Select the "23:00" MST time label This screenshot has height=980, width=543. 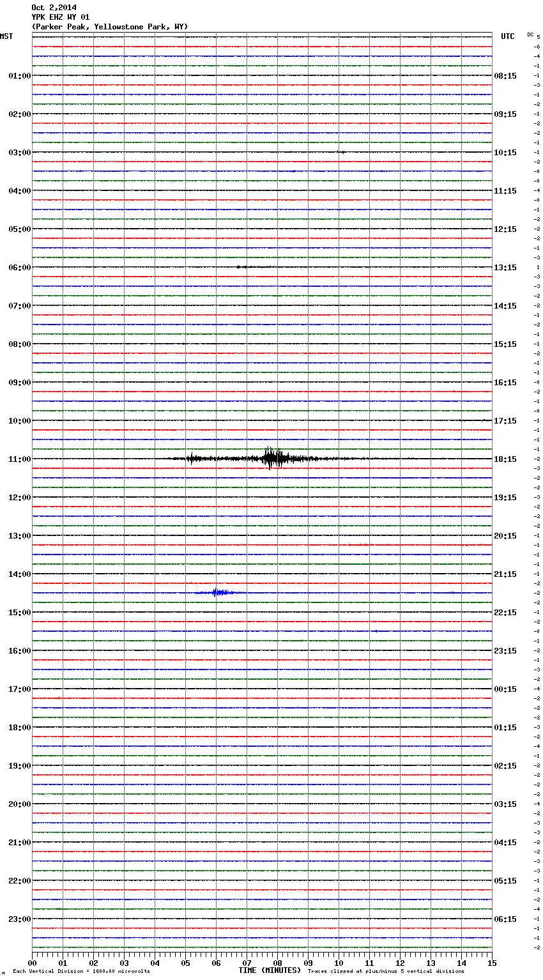pyautogui.click(x=20, y=919)
